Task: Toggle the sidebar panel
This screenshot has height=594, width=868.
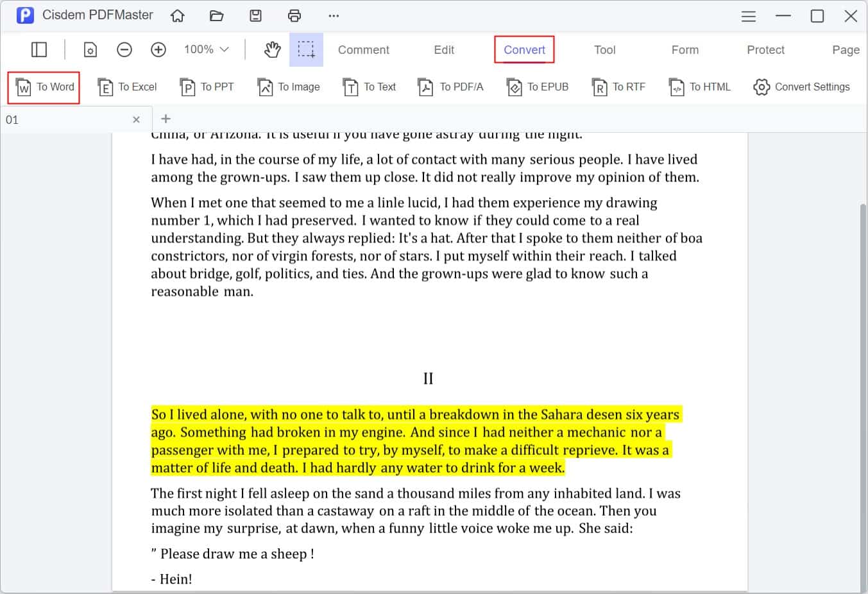Action: (x=39, y=49)
